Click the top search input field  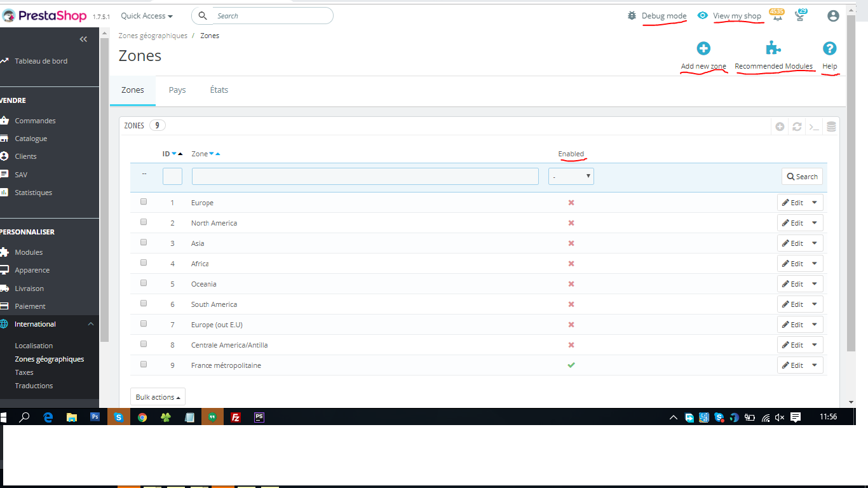coord(262,16)
